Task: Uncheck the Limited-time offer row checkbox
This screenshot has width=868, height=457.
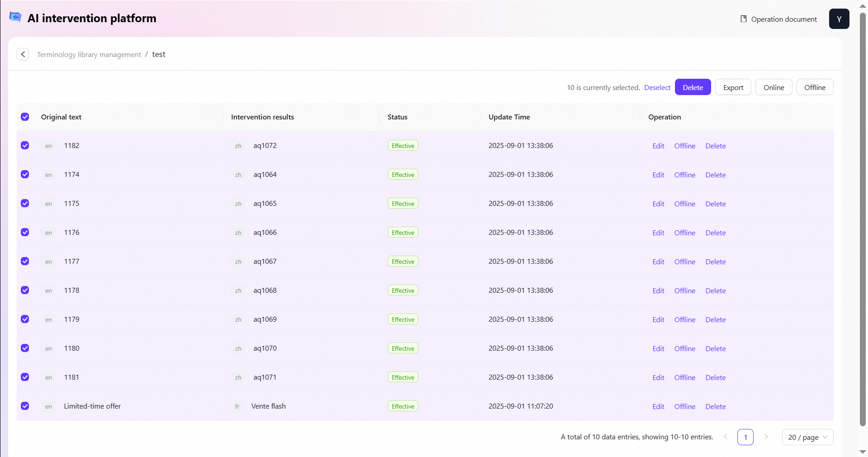Action: pyautogui.click(x=25, y=406)
